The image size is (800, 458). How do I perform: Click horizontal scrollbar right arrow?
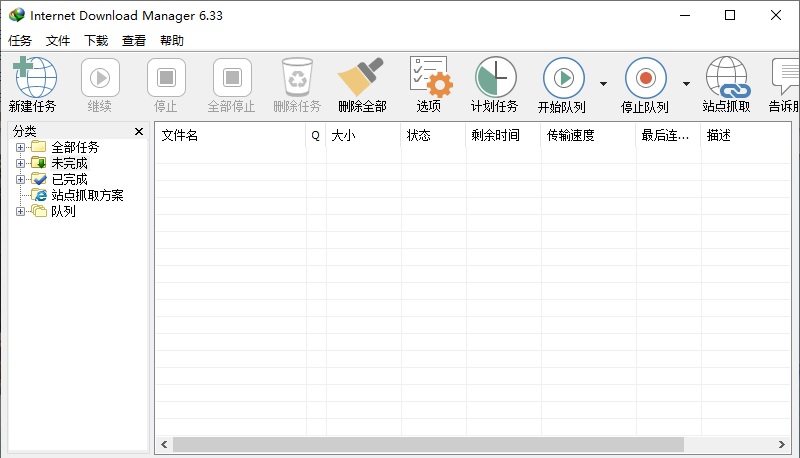(782, 444)
